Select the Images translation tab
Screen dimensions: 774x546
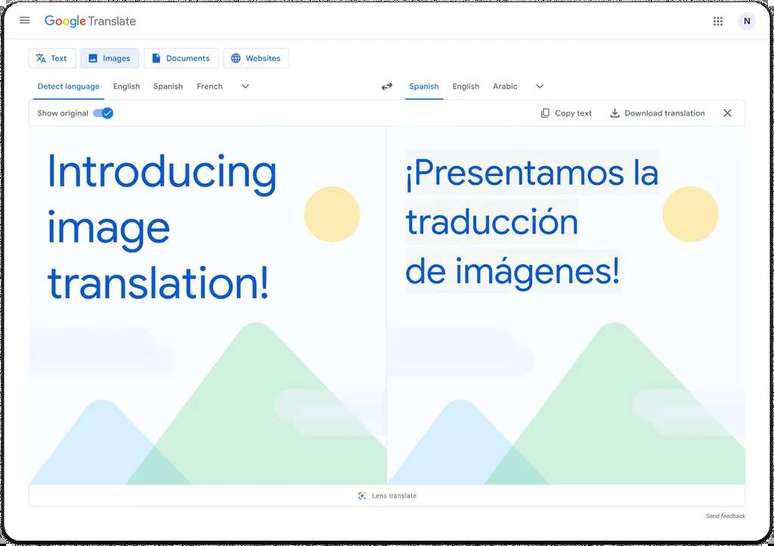pos(110,58)
